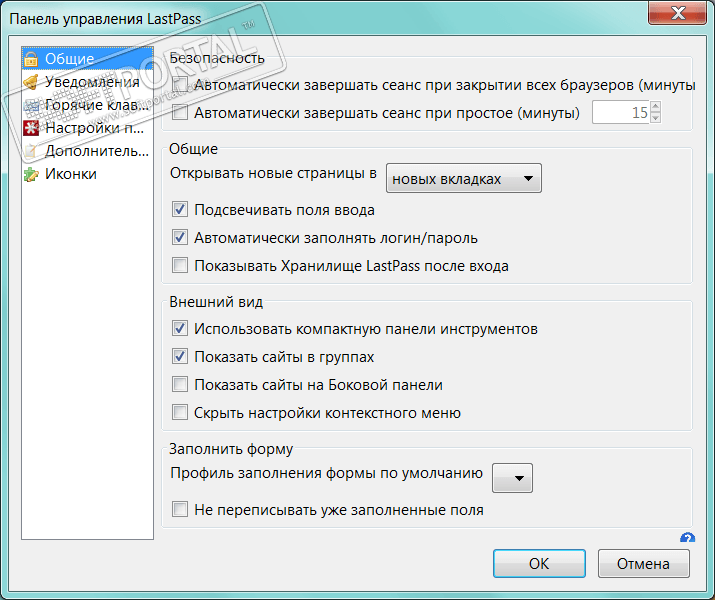The height and width of the screenshot is (600, 715).
Task: Enable auto logout when all browsers close
Action: (180, 85)
